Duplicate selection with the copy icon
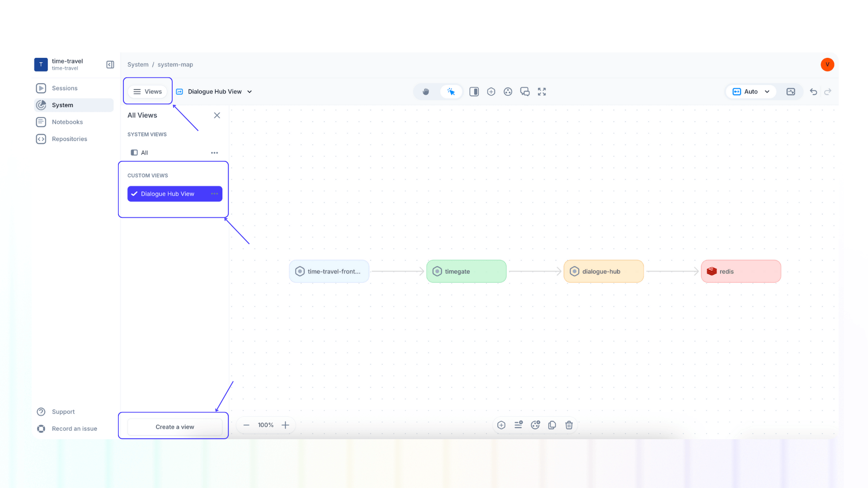This screenshot has height=488, width=868. point(552,425)
